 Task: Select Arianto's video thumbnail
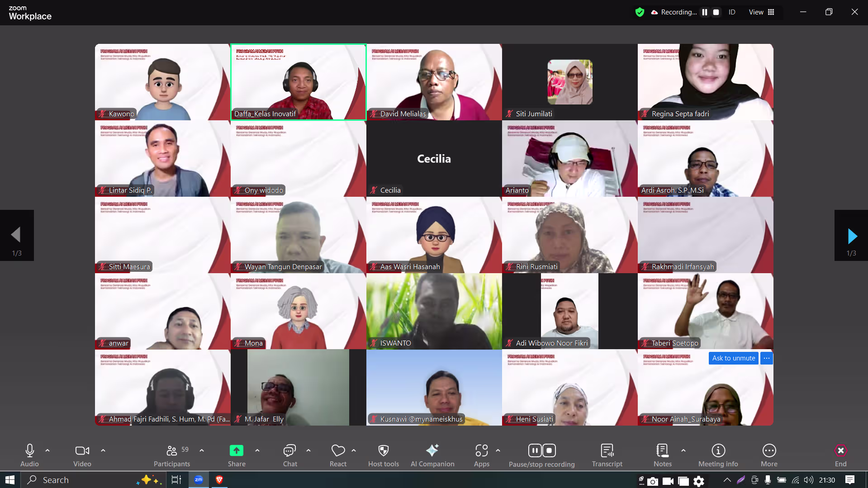[x=569, y=158]
